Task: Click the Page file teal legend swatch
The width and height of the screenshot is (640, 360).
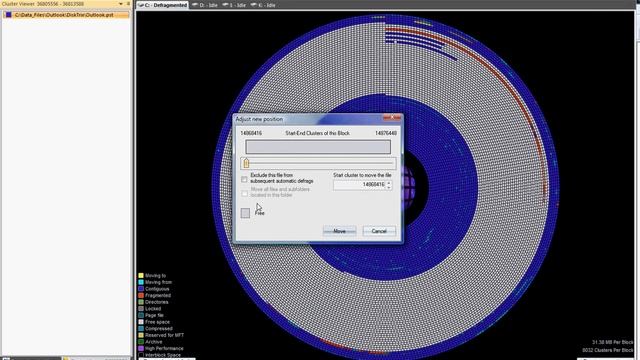Action: coord(141,315)
